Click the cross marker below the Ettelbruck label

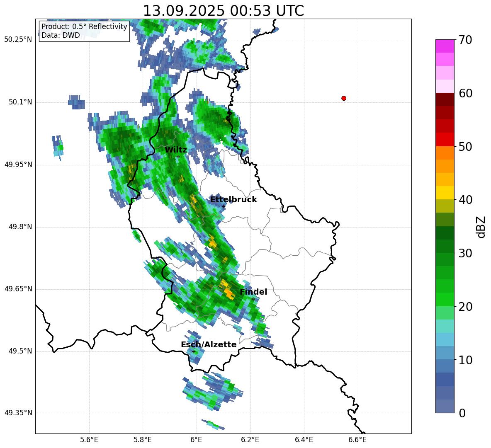click(224, 206)
